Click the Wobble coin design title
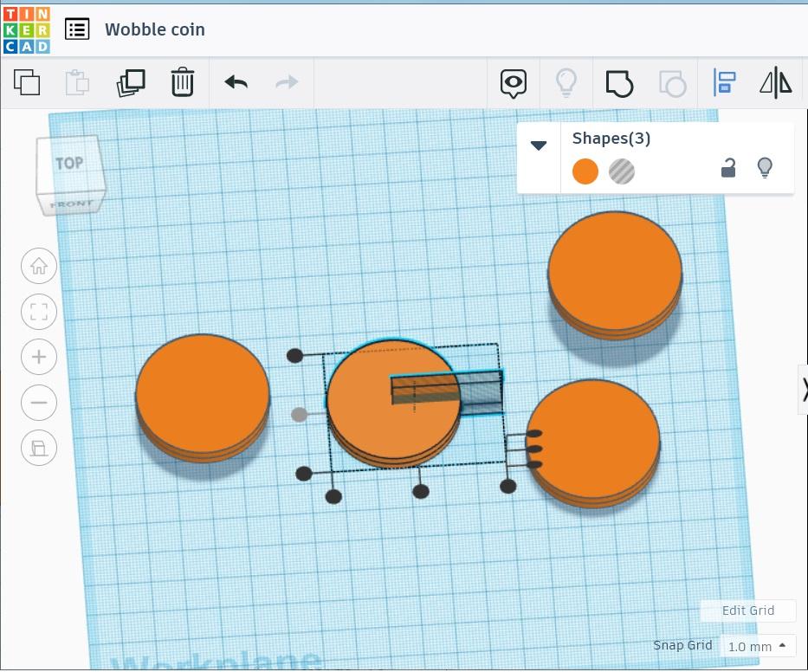The image size is (808, 672). (x=155, y=29)
